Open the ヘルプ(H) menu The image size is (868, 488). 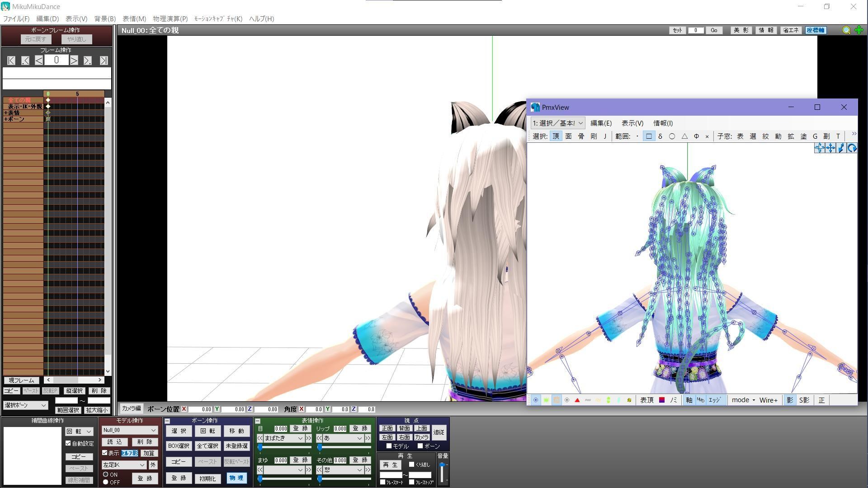pos(261,19)
